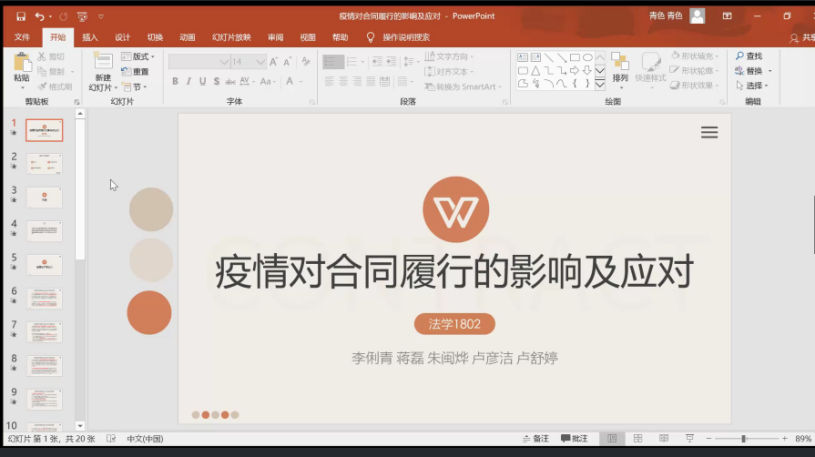Image resolution: width=815 pixels, height=457 pixels.
Task: Open the 节 section dropdown
Action: pyautogui.click(x=134, y=86)
